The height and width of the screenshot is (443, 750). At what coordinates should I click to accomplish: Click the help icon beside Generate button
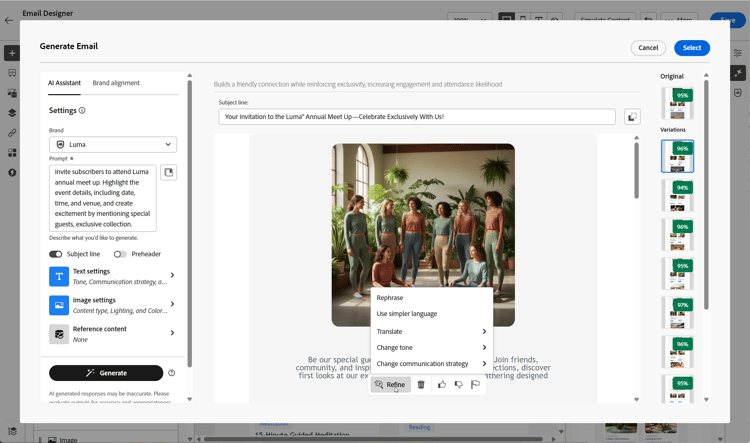tap(172, 373)
